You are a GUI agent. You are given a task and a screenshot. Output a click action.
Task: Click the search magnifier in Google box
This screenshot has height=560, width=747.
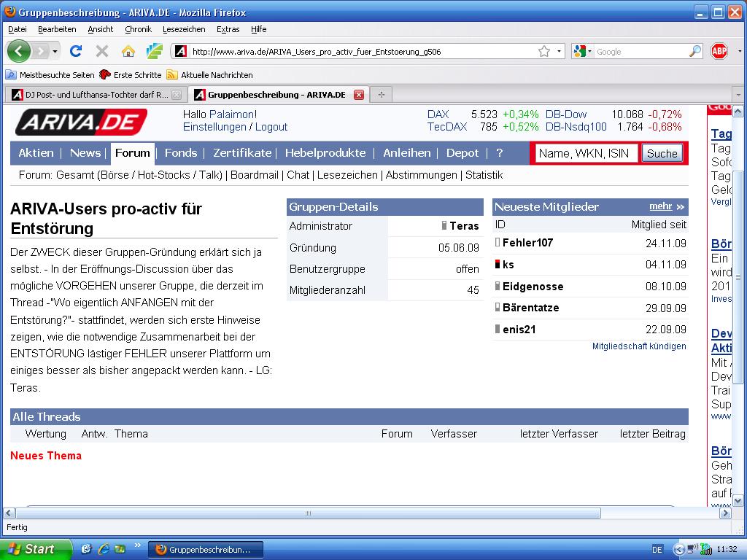[694, 51]
